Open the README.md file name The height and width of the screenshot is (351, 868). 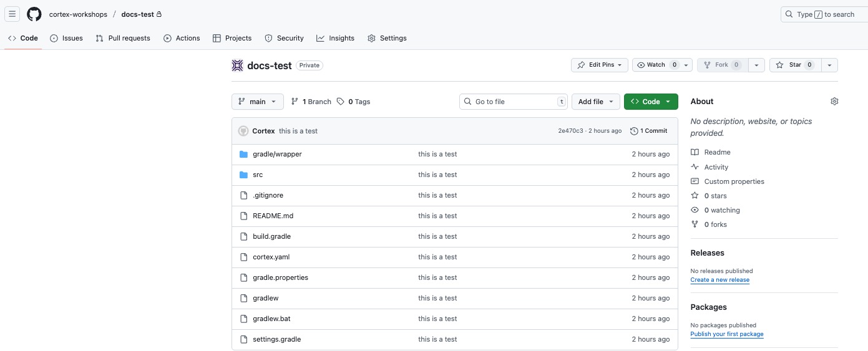point(273,216)
